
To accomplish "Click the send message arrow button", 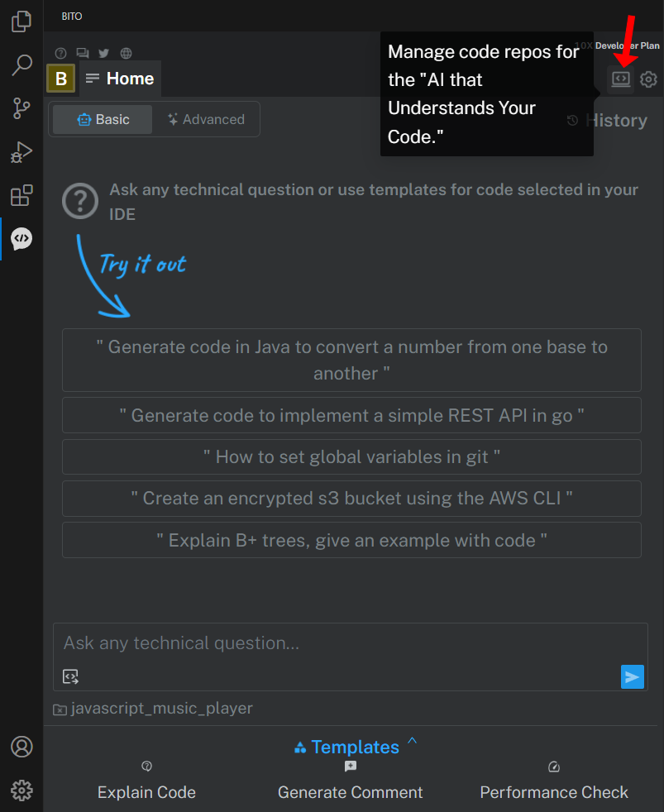I will click(x=632, y=677).
